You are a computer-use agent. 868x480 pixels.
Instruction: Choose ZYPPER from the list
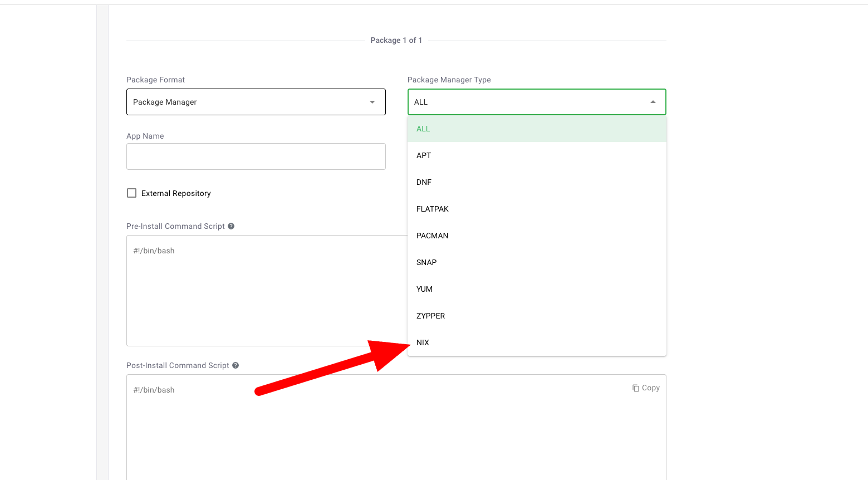click(x=537, y=316)
